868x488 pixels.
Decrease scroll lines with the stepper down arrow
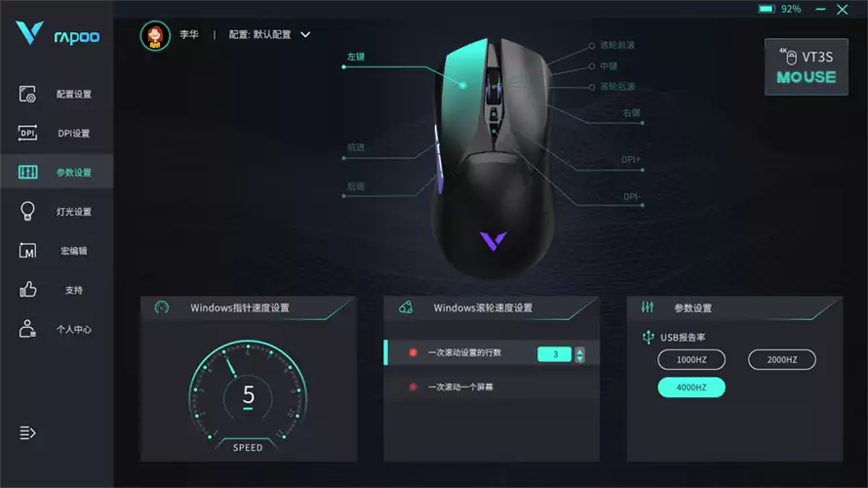579,358
